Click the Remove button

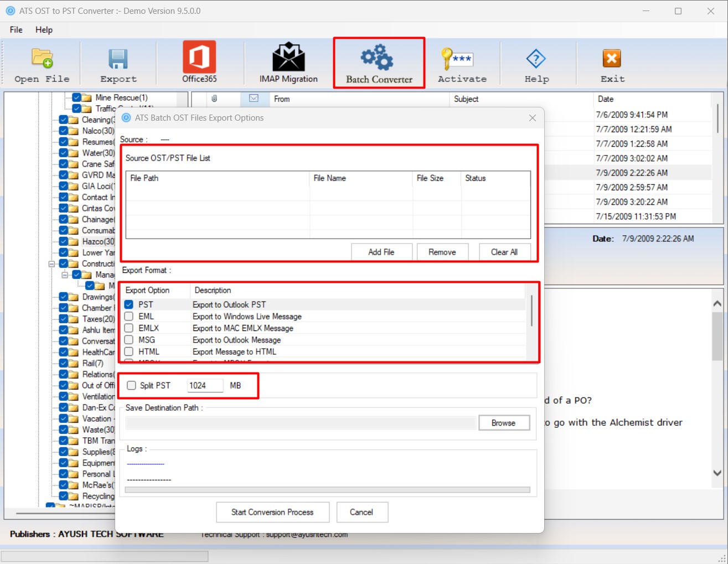(x=442, y=252)
